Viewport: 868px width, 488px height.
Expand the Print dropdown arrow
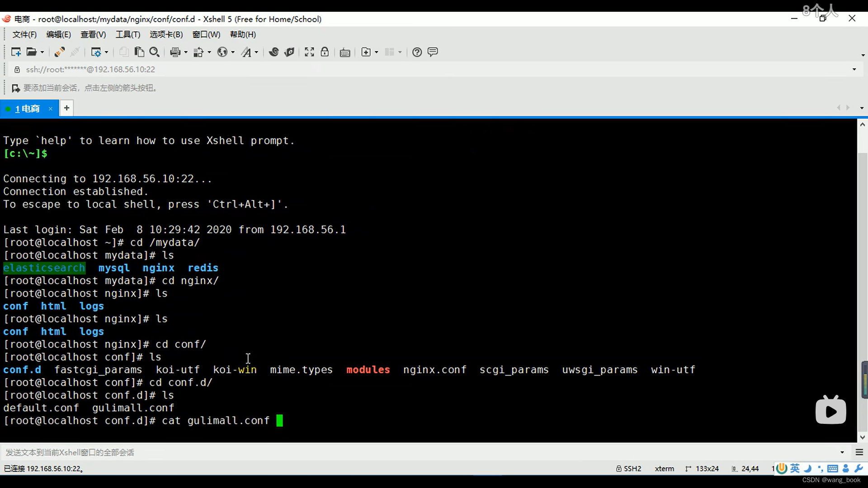186,52
